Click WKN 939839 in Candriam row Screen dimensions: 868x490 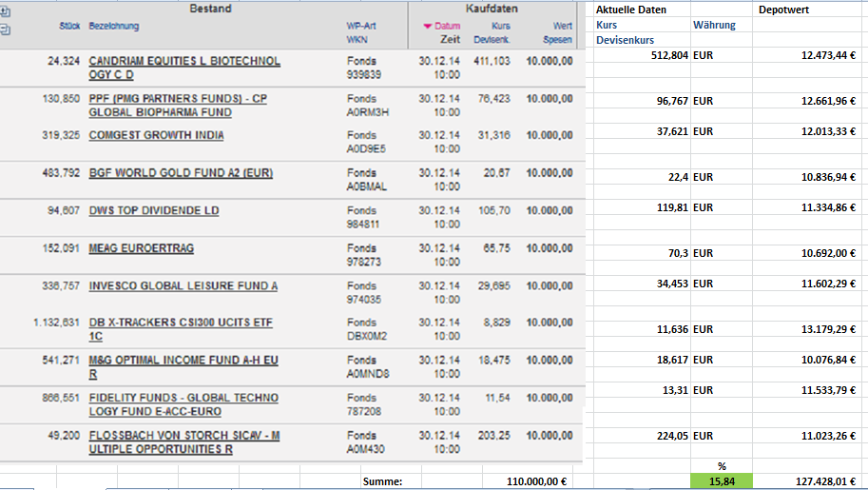(363, 75)
